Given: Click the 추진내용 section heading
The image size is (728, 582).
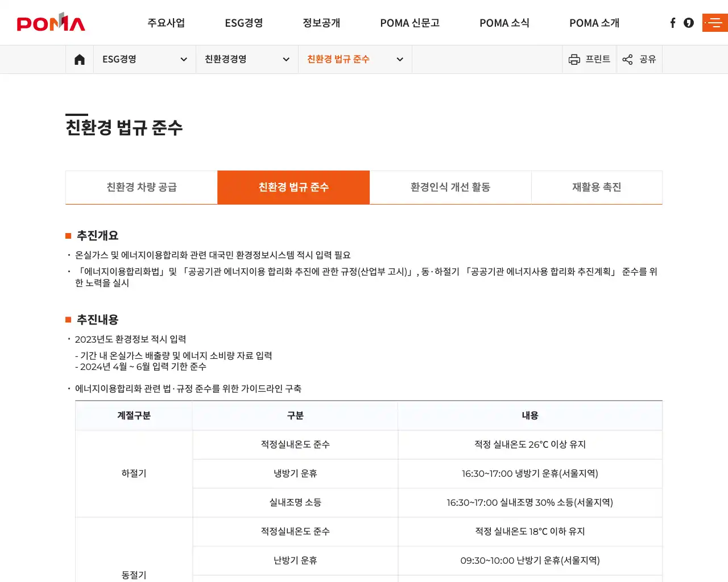Looking at the screenshot, I should click(97, 319).
